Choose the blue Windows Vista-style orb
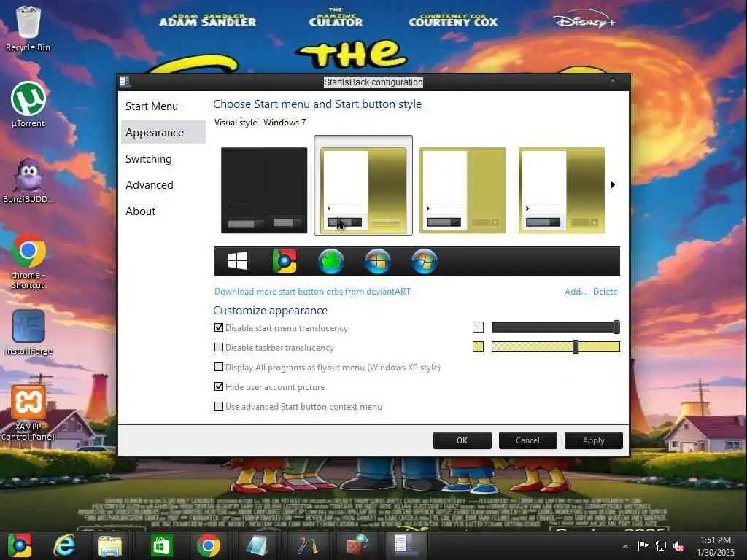 click(x=378, y=261)
